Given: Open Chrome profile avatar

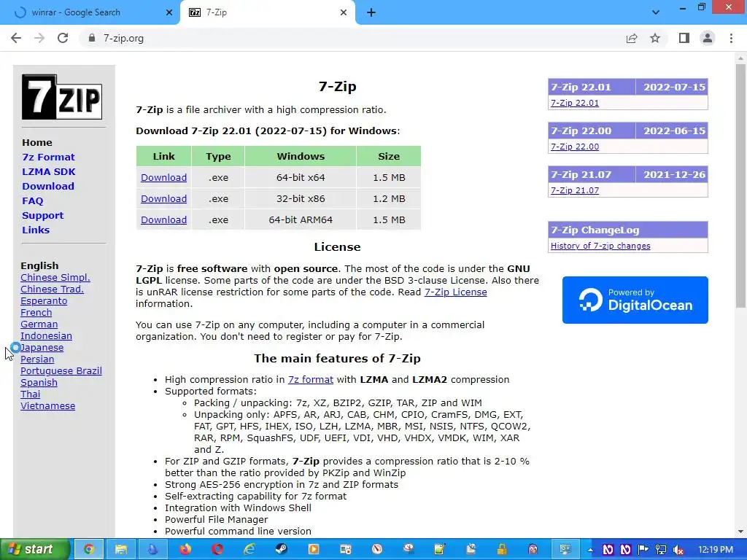Looking at the screenshot, I should (708, 38).
